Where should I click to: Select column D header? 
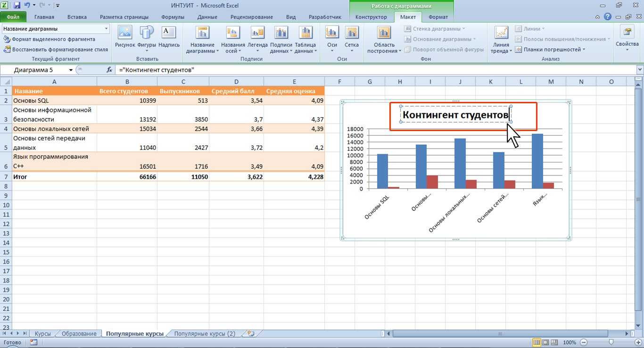[x=236, y=82]
